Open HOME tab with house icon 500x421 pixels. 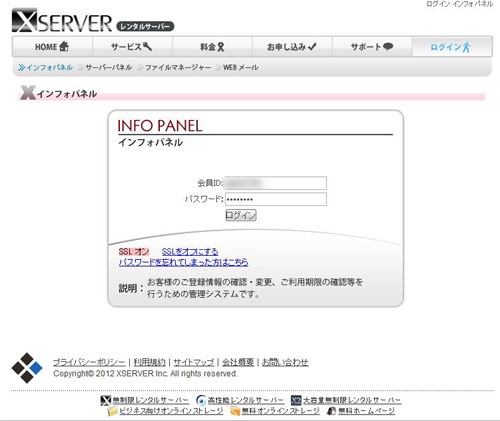point(52,47)
